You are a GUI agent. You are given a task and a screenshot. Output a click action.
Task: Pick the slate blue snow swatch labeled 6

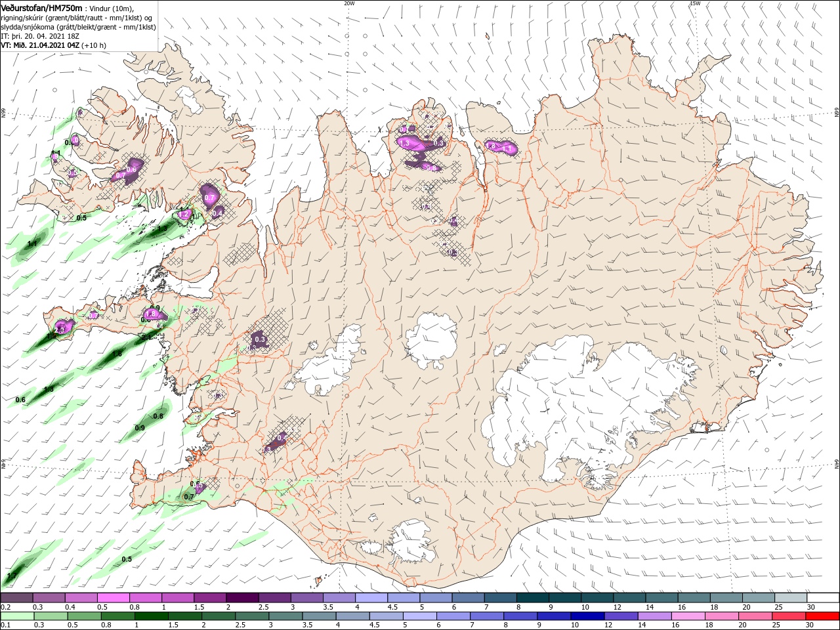click(467, 597)
